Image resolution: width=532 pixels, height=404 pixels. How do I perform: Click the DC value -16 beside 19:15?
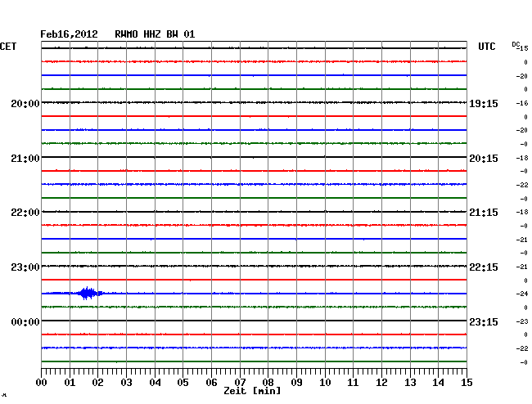click(x=522, y=103)
